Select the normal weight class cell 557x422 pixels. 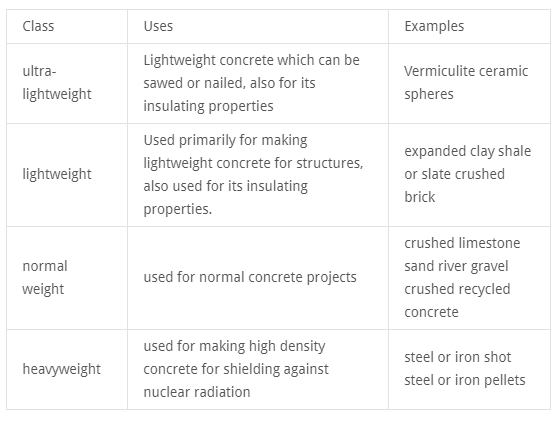pyautogui.click(x=67, y=278)
